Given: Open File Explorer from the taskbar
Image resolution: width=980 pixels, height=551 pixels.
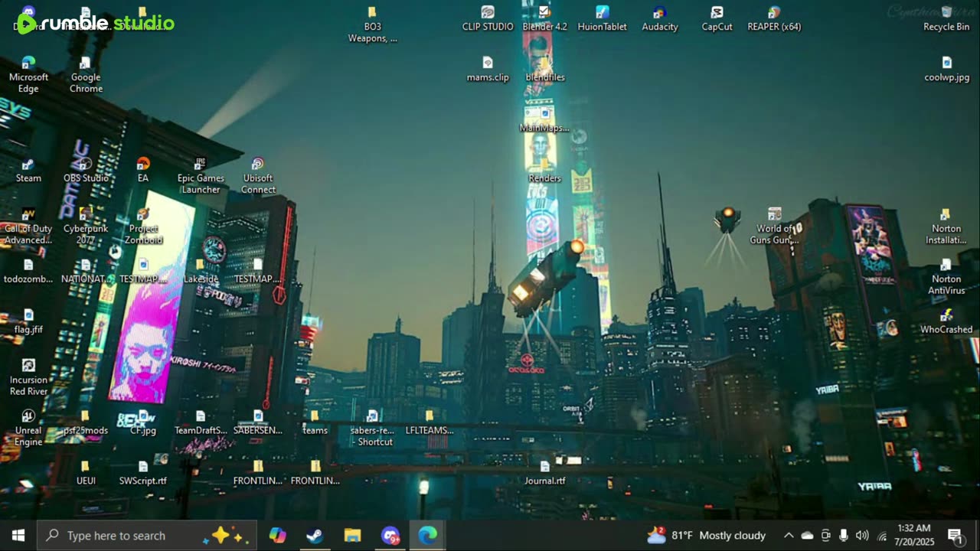Looking at the screenshot, I should [352, 536].
